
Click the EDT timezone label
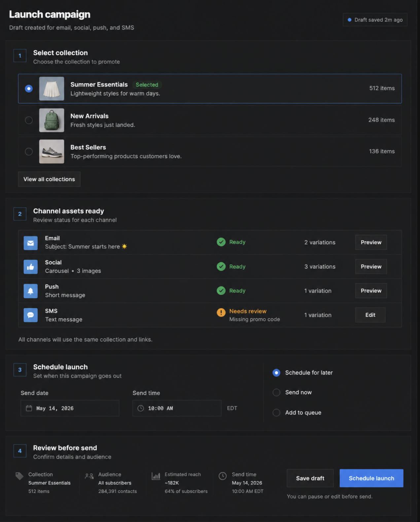tap(232, 408)
